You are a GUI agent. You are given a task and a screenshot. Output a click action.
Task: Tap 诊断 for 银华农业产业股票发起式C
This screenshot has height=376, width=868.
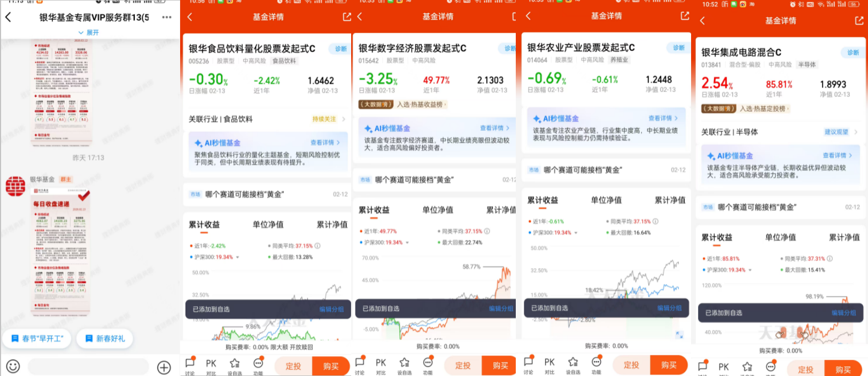point(678,48)
